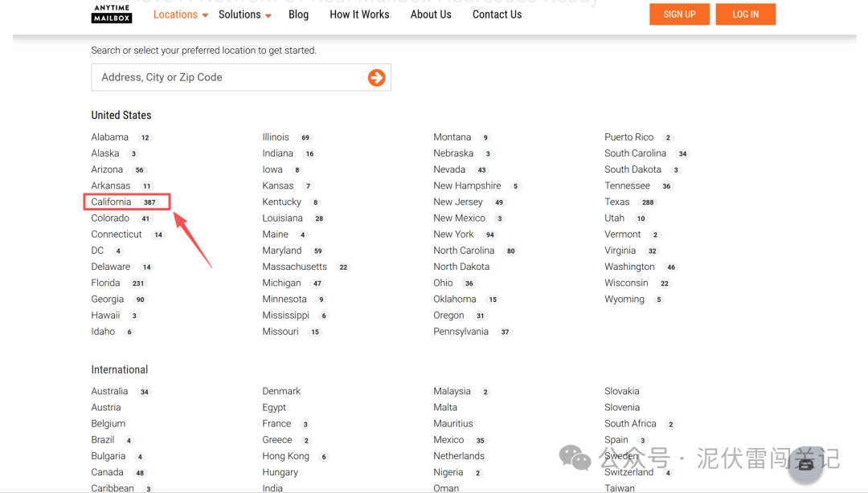
Task: Open Indiana locations
Action: click(x=278, y=153)
